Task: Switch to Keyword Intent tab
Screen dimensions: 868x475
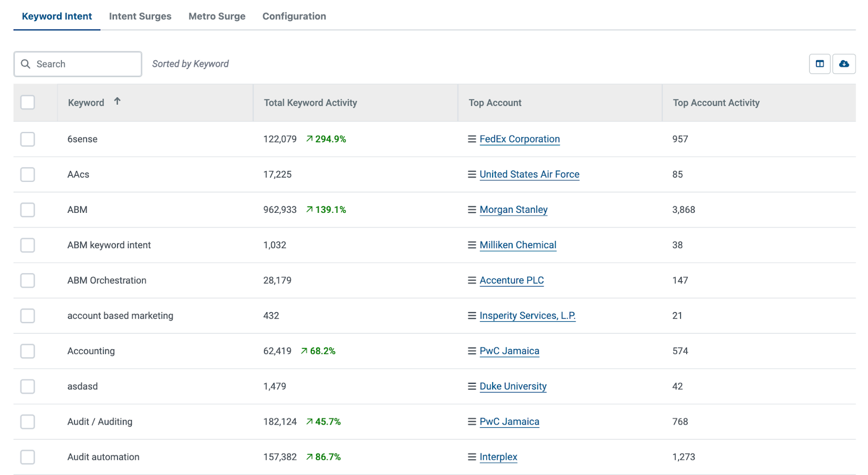Action: tap(57, 16)
